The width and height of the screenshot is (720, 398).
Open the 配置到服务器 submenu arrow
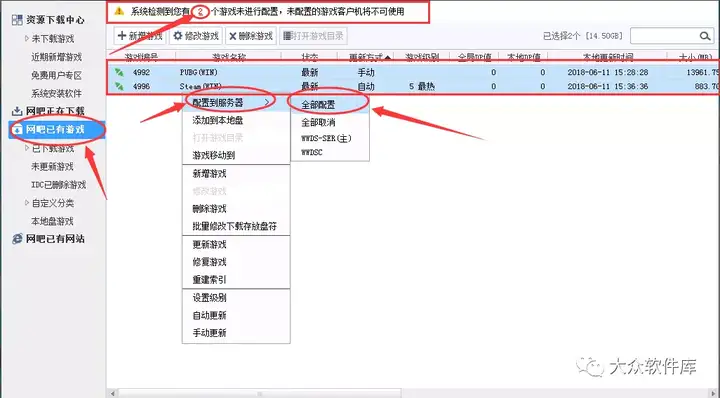pyautogui.click(x=267, y=102)
